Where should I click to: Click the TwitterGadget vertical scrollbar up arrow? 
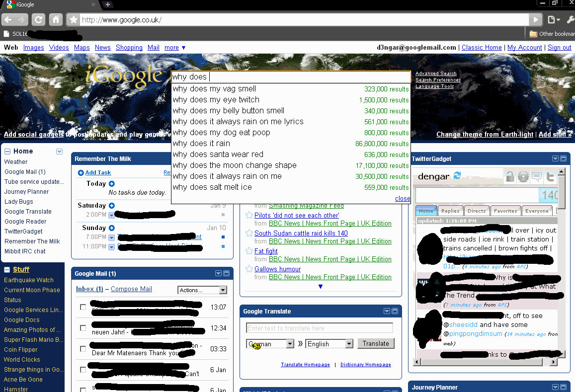click(x=562, y=171)
